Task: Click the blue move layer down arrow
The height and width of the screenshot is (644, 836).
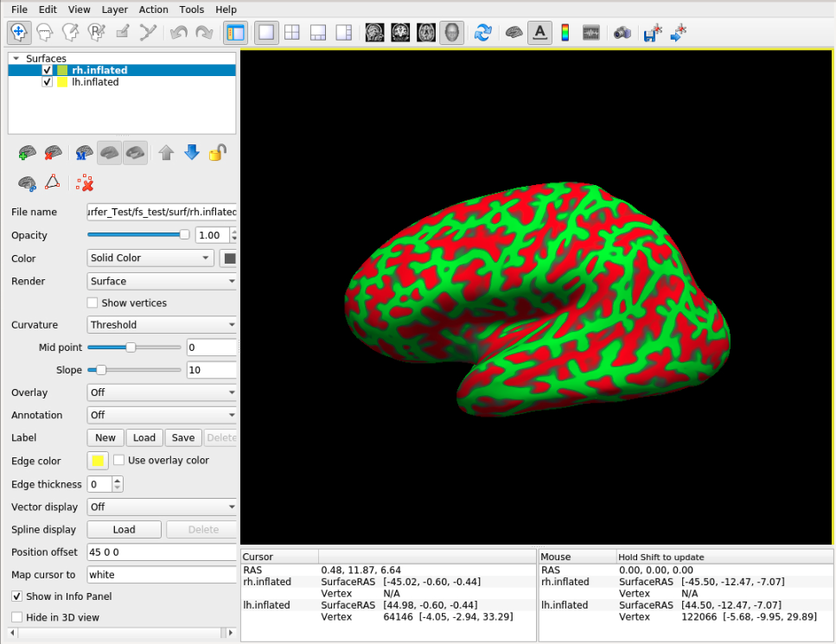Action: tap(192, 153)
